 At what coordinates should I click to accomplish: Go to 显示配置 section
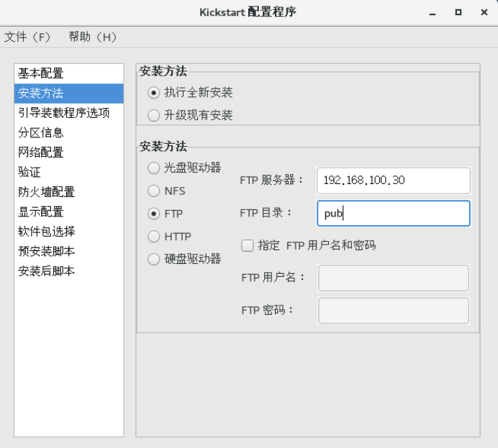click(x=68, y=212)
